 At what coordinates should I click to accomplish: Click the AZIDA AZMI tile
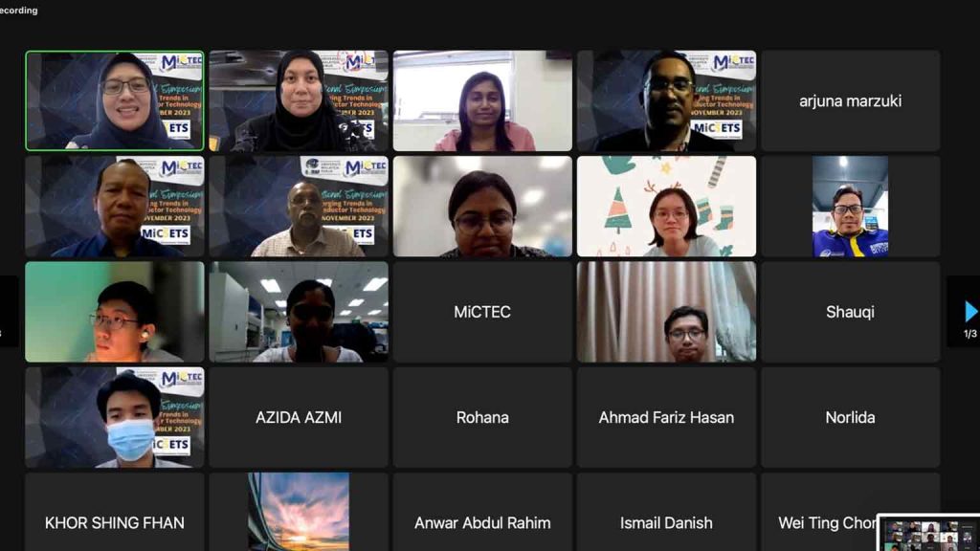[299, 417]
